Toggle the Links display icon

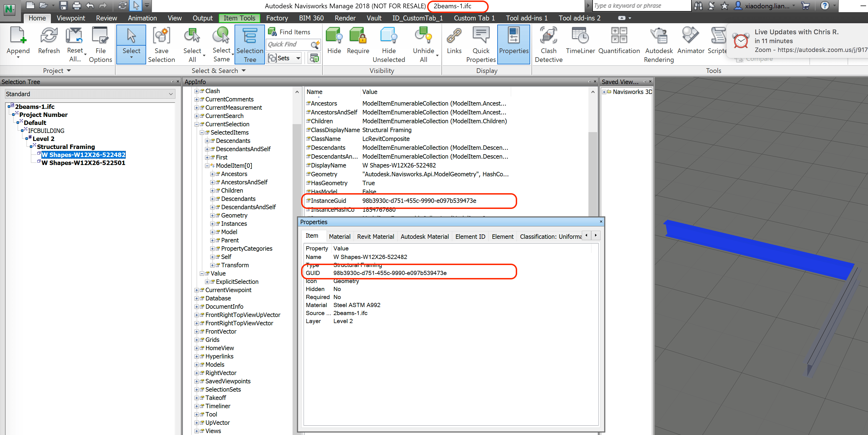click(x=454, y=35)
